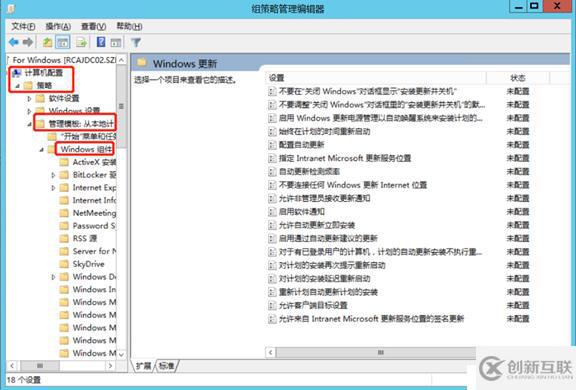Select the BitLocker tree folder
This screenshot has width=576, height=390.
point(94,175)
